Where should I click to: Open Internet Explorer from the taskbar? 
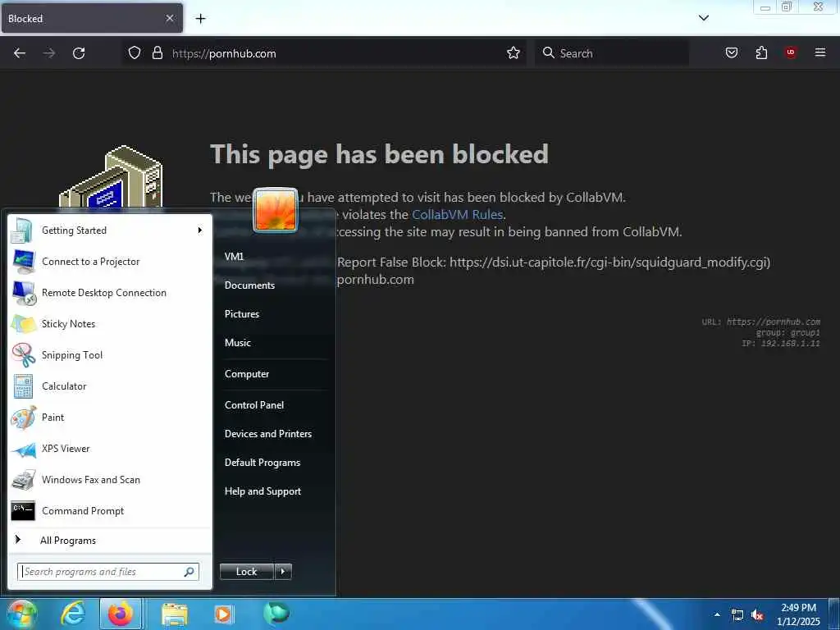pos(73,614)
